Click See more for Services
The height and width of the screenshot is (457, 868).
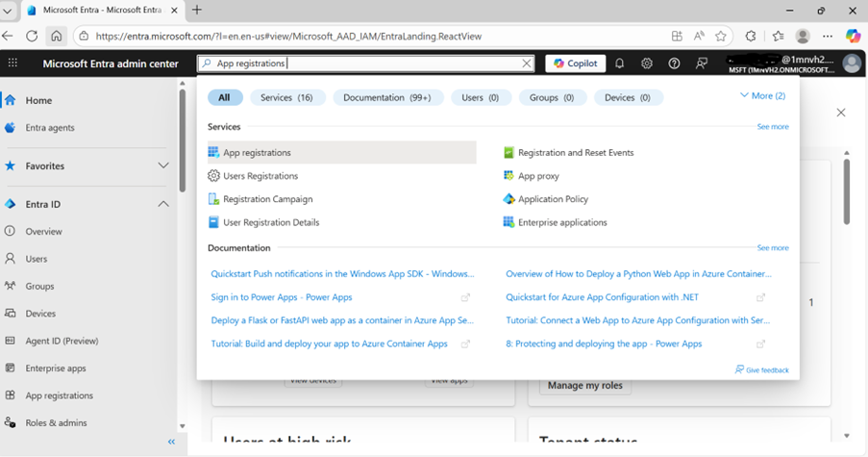(773, 127)
